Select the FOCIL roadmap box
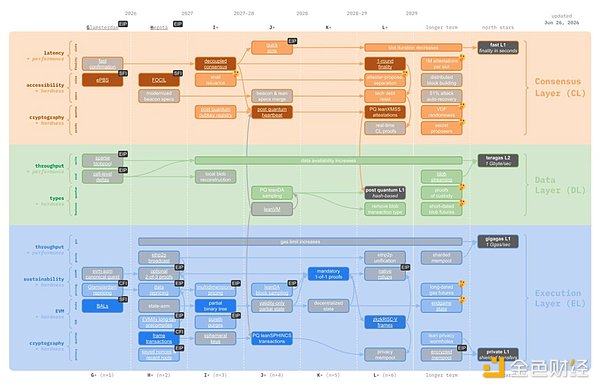The image size is (600, 389). (x=159, y=80)
